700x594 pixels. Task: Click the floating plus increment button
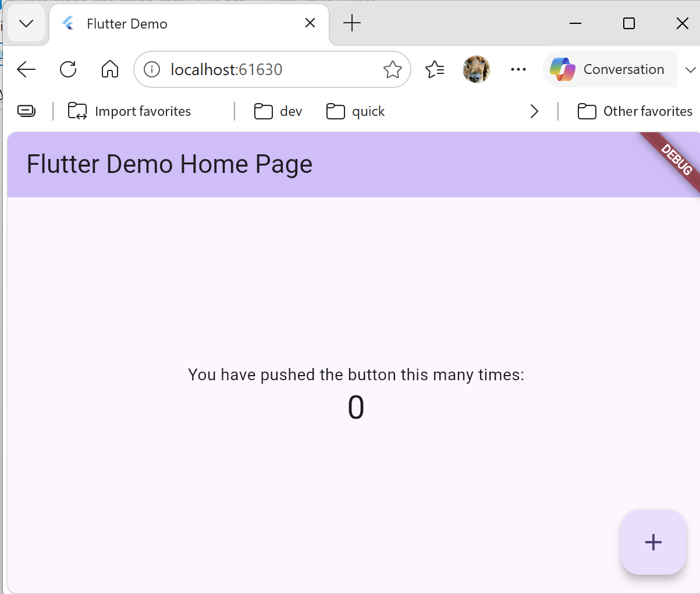click(653, 542)
